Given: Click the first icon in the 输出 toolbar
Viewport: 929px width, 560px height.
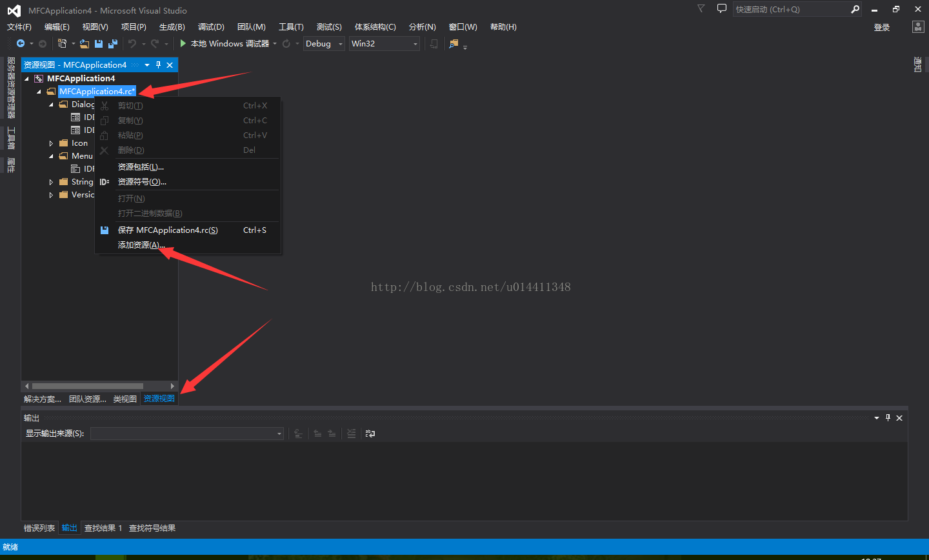Looking at the screenshot, I should 298,434.
